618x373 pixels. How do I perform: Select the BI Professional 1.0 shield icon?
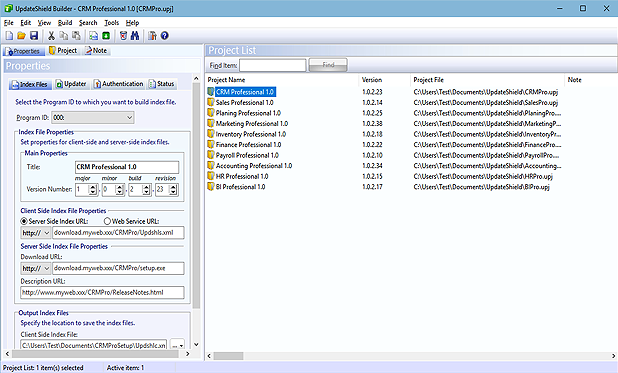click(x=211, y=187)
